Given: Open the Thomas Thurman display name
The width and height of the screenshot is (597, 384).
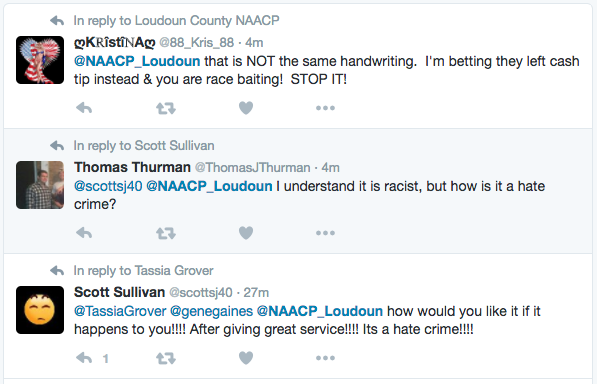Looking at the screenshot, I should click(132, 167).
